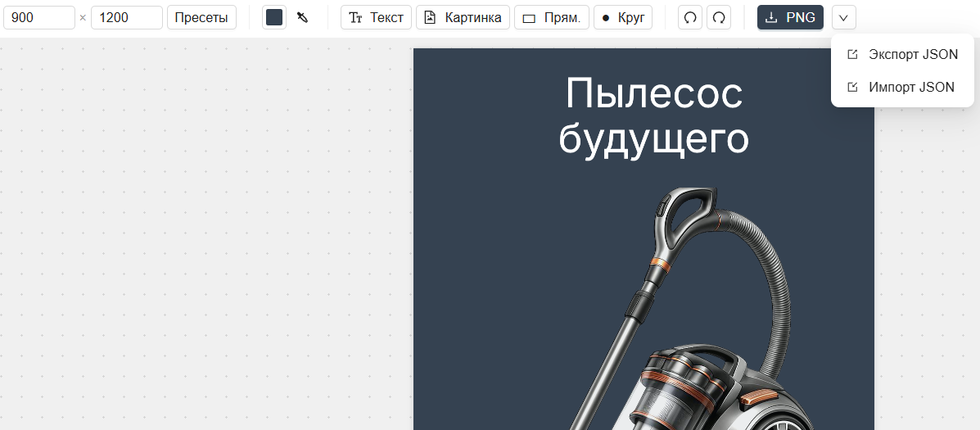Download the design as PNG
The image size is (980, 430).
791,17
